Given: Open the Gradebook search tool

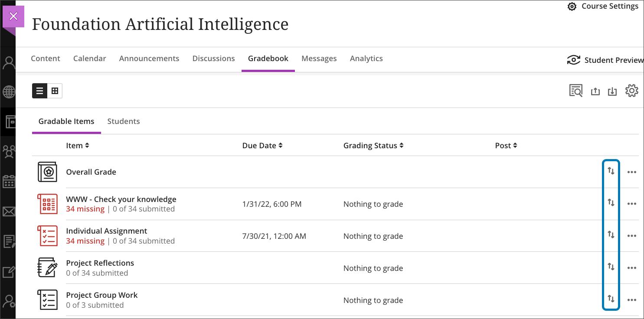Looking at the screenshot, I should (575, 91).
